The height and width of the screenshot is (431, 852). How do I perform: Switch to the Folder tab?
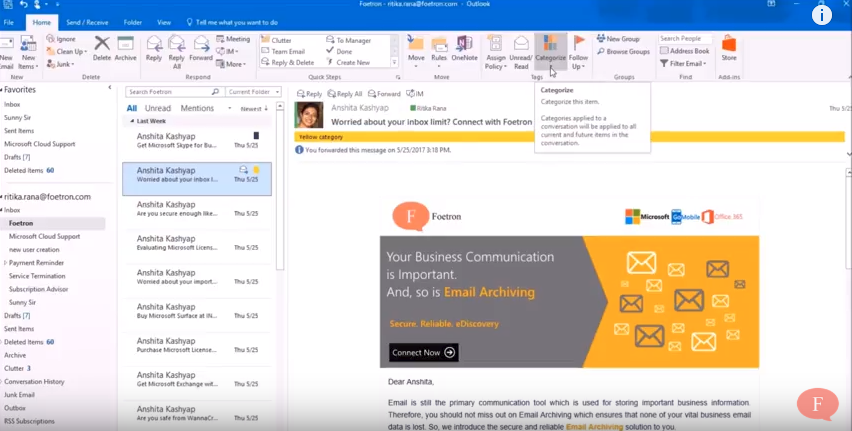(x=133, y=22)
